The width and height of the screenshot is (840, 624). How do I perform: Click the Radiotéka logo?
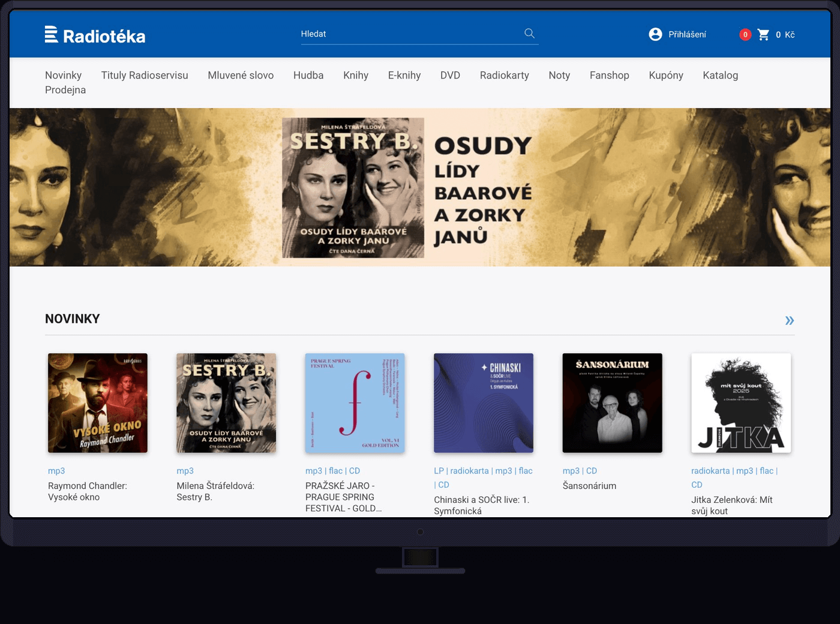(95, 35)
